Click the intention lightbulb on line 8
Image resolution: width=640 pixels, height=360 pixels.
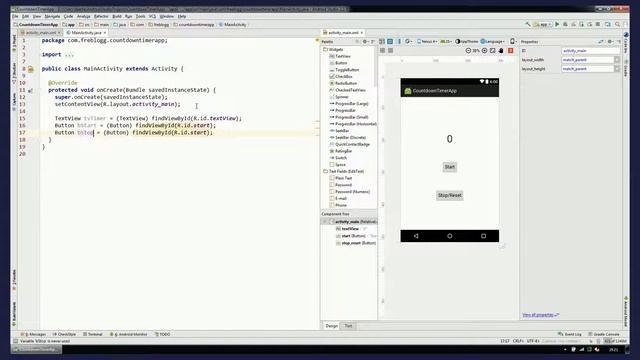(31, 69)
